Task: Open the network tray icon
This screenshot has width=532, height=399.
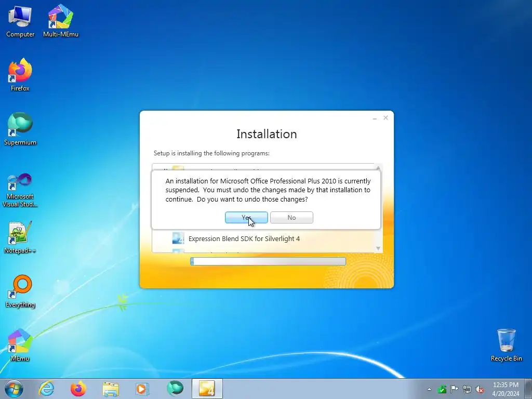Action: point(467,389)
